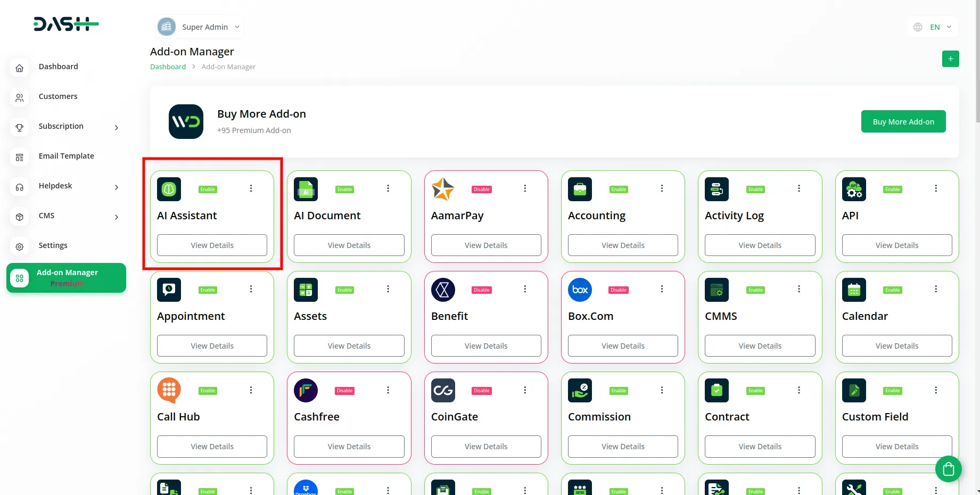Open the Subscription sidebar menu item
Viewport: 980px width, 495px height.
click(66, 127)
